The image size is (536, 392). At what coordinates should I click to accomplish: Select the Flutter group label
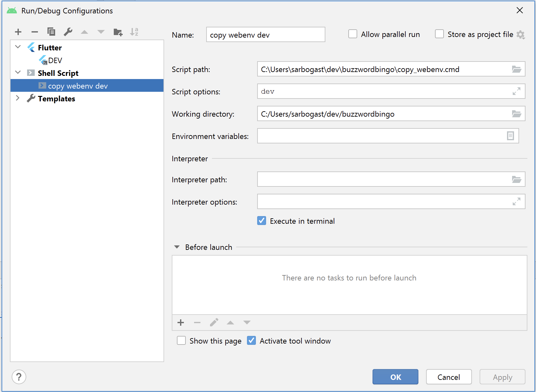pyautogui.click(x=50, y=47)
